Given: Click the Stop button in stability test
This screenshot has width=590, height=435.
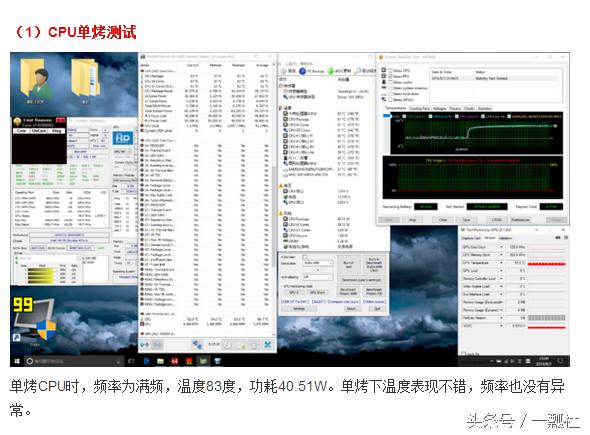Looking at the screenshot, I should point(412,220).
